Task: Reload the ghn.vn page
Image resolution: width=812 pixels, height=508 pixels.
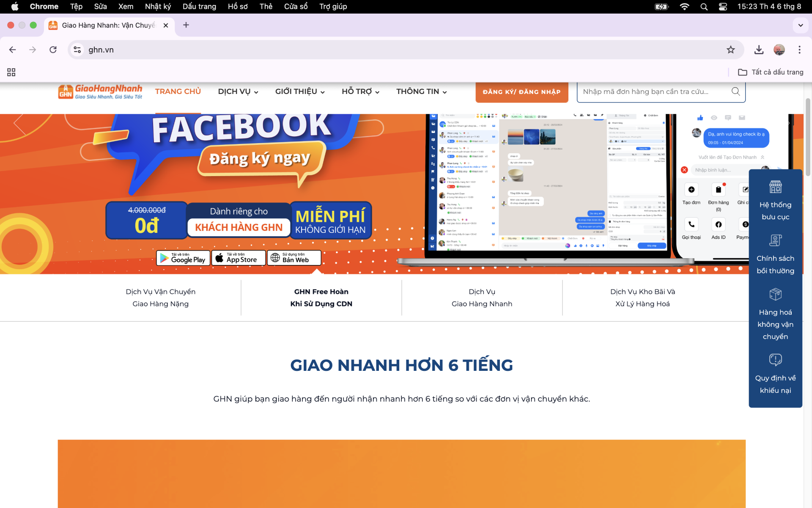Action: (53, 50)
